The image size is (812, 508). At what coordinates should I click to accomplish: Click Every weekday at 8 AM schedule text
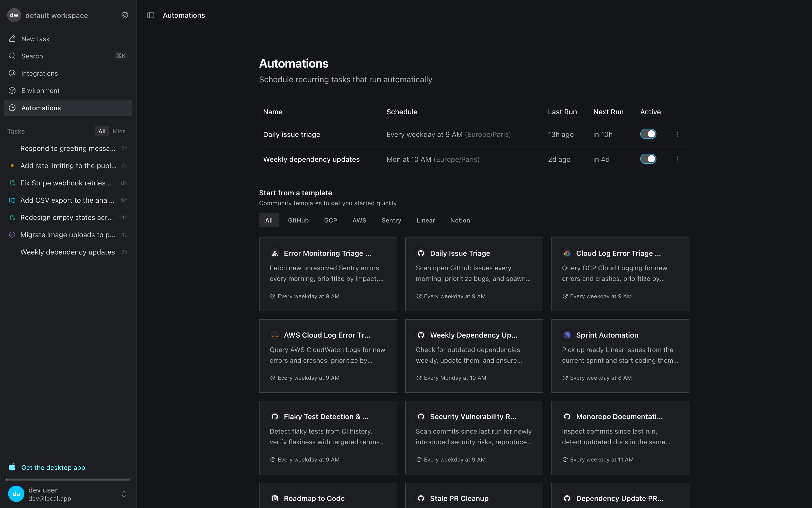click(x=601, y=378)
